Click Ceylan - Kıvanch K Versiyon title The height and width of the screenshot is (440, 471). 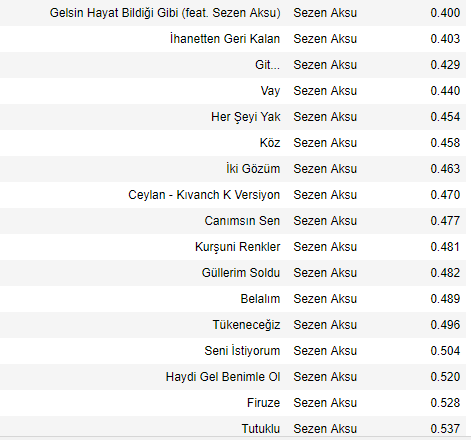pos(204,195)
